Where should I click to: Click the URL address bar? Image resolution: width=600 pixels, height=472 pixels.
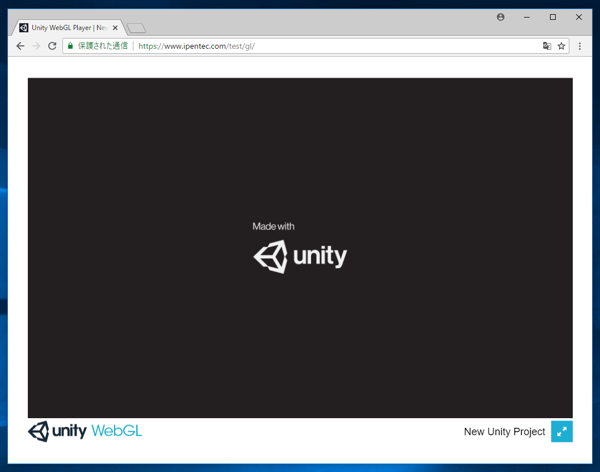pyautogui.click(x=316, y=46)
